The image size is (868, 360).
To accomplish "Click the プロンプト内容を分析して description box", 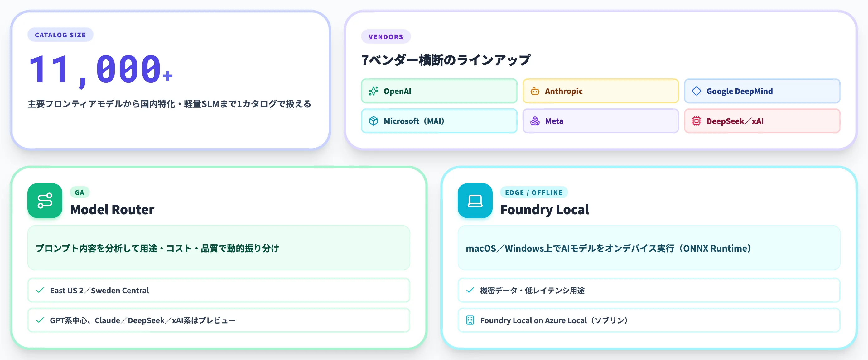I will 219,248.
